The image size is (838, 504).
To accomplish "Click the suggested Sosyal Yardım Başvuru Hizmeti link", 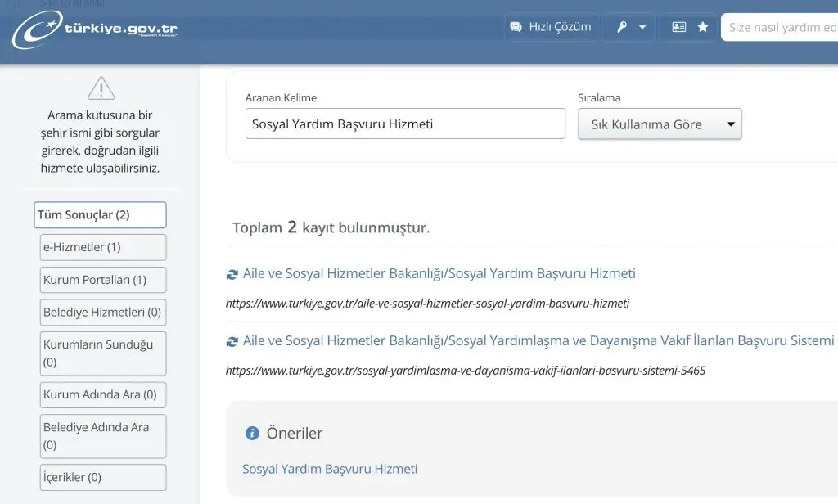I will [330, 469].
